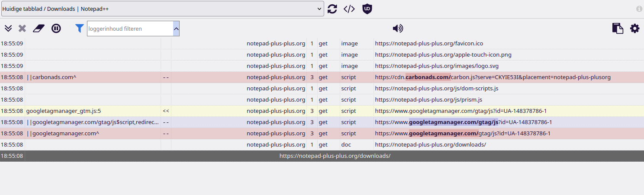This screenshot has height=195, width=644.
Task: Select the ||carbonads.com^ filter log entry
Action: pos(52,77)
